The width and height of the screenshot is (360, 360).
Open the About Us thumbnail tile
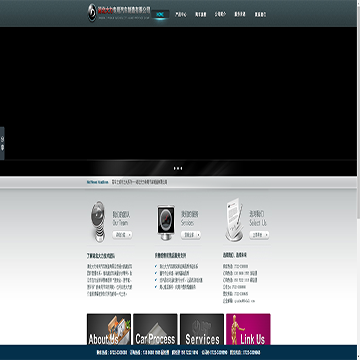click(x=109, y=329)
